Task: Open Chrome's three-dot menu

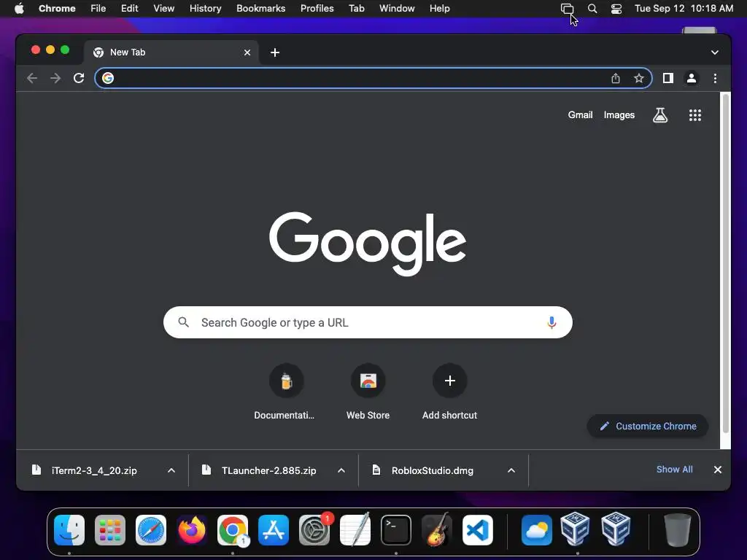Action: point(715,78)
